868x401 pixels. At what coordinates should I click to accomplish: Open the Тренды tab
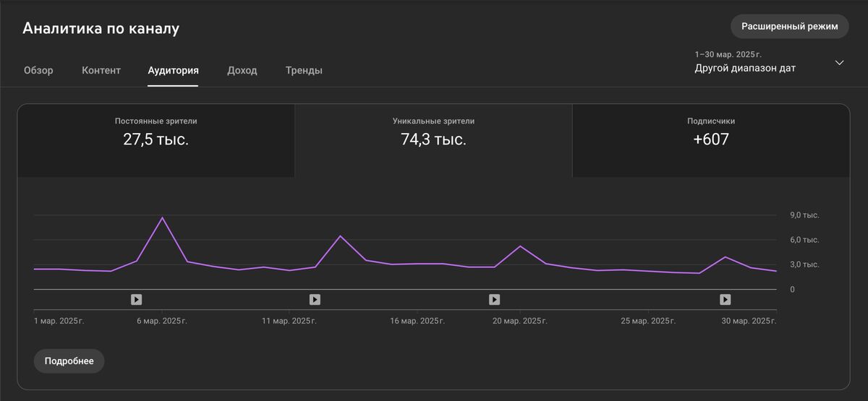pyautogui.click(x=304, y=70)
